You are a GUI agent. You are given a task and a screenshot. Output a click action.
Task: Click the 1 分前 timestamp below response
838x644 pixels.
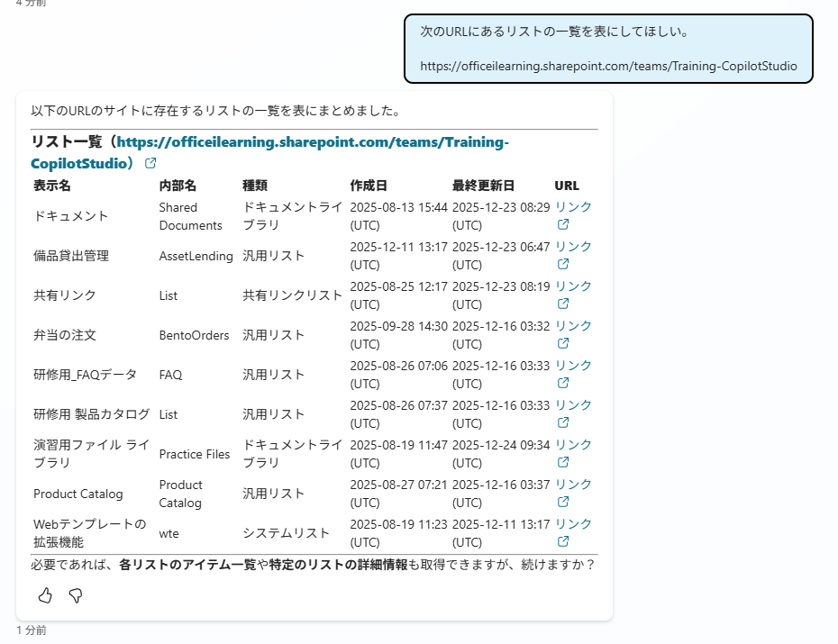[x=32, y=630]
